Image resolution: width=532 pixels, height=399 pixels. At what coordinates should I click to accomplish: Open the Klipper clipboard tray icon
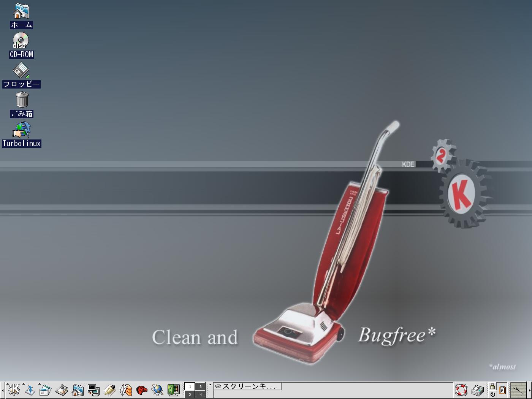click(x=502, y=390)
